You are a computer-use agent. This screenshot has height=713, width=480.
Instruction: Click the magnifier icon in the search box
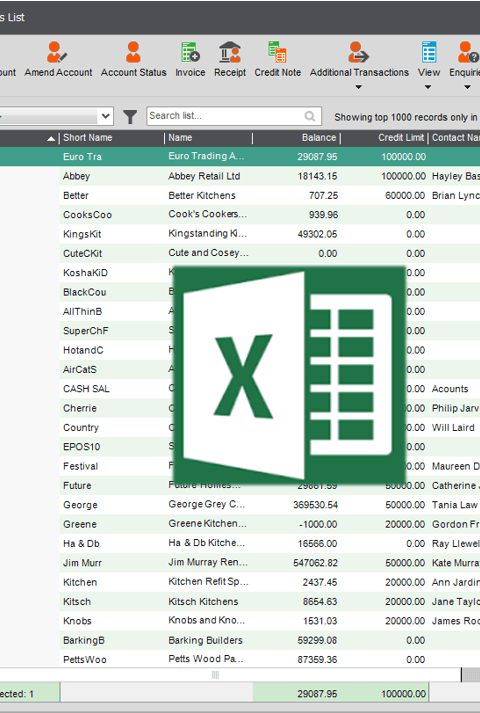click(x=310, y=116)
